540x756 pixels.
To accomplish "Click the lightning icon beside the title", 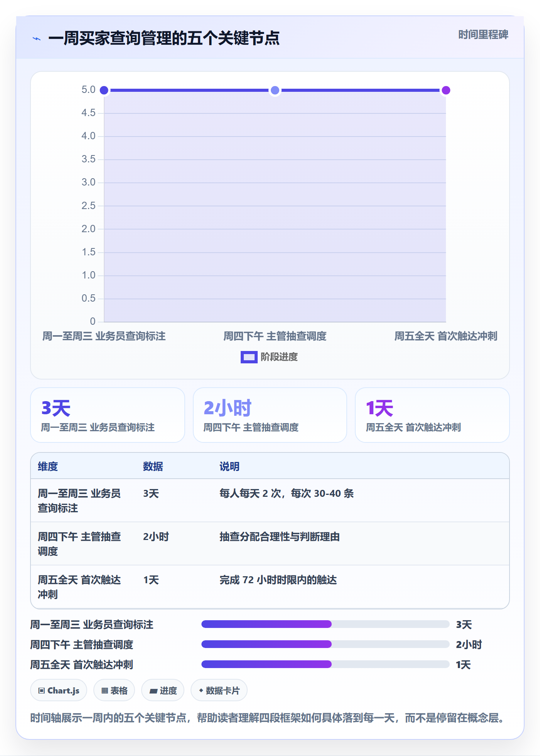I will [x=37, y=39].
